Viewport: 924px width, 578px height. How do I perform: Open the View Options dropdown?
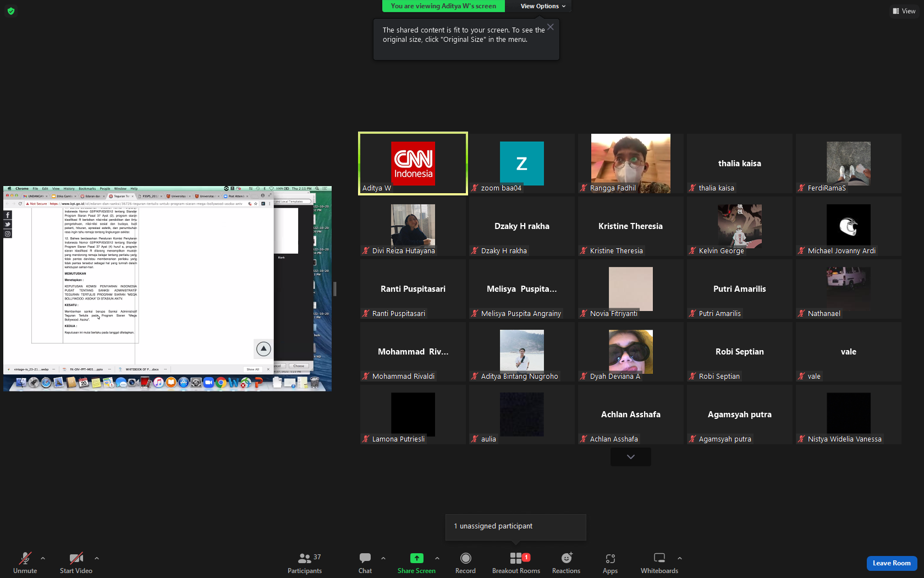pyautogui.click(x=543, y=6)
